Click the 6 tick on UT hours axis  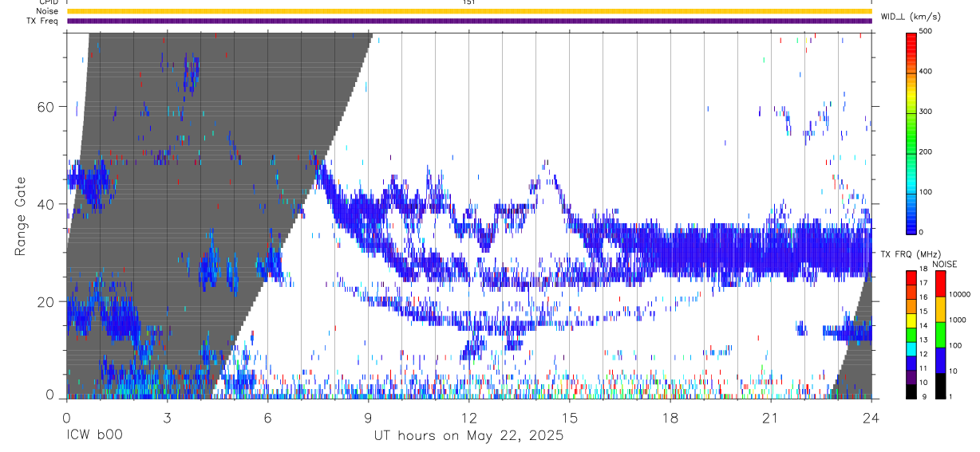(267, 418)
